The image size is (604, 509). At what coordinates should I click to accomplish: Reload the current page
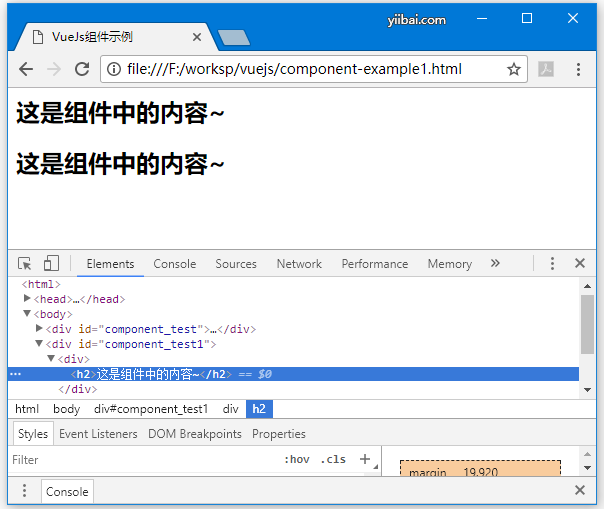tap(82, 69)
